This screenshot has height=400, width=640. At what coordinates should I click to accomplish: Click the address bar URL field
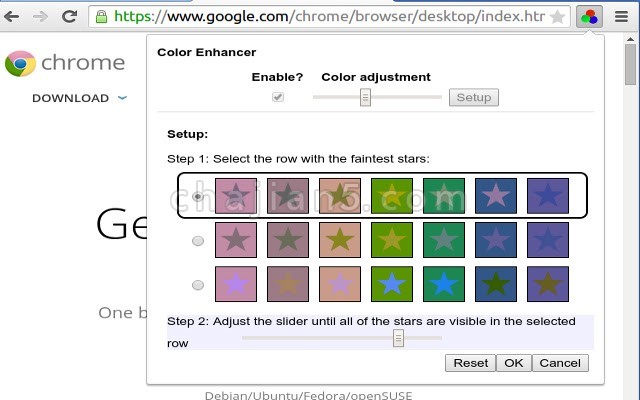329,17
